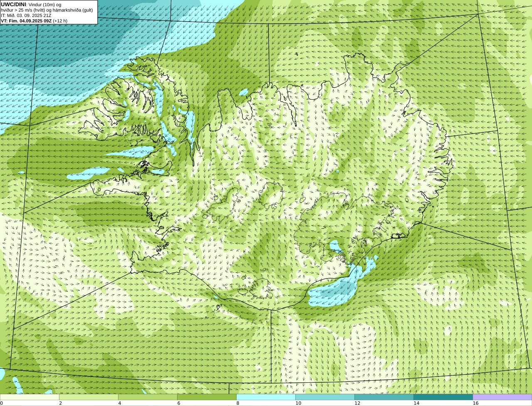Click the dark teal 14–16 m/s legend swatch
The image size is (532, 406).
[443, 397]
